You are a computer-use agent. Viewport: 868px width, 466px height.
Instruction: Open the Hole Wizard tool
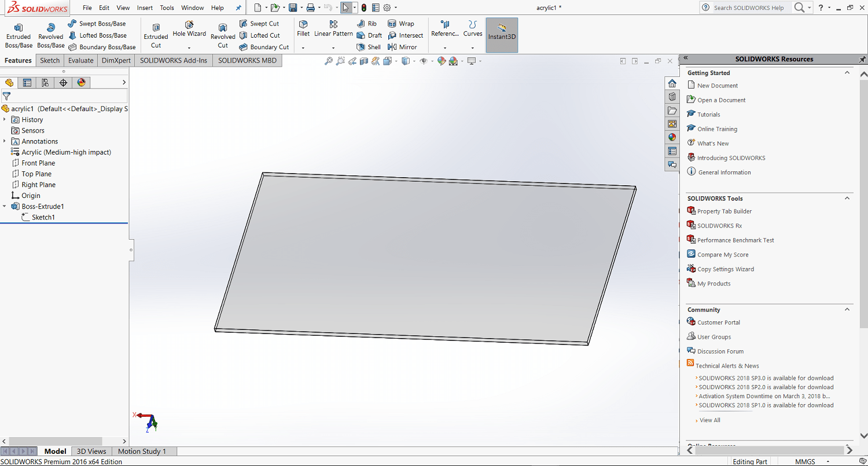click(189, 29)
